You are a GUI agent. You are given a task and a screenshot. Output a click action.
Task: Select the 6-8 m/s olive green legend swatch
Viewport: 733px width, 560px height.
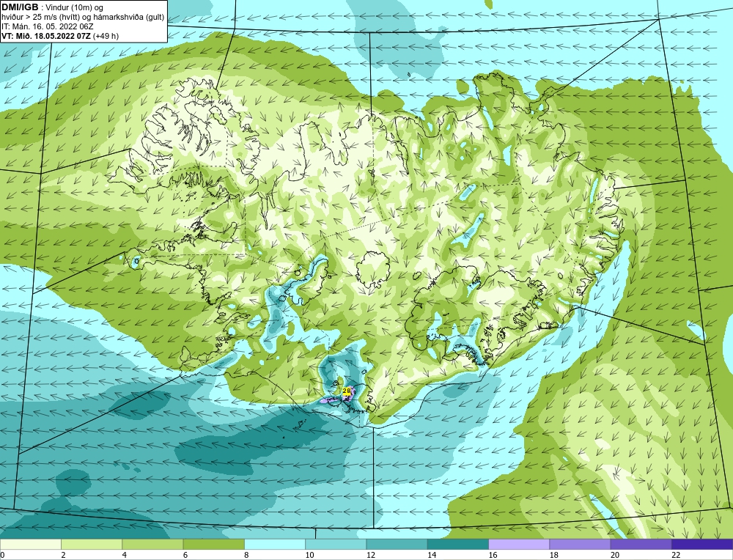tap(213, 544)
